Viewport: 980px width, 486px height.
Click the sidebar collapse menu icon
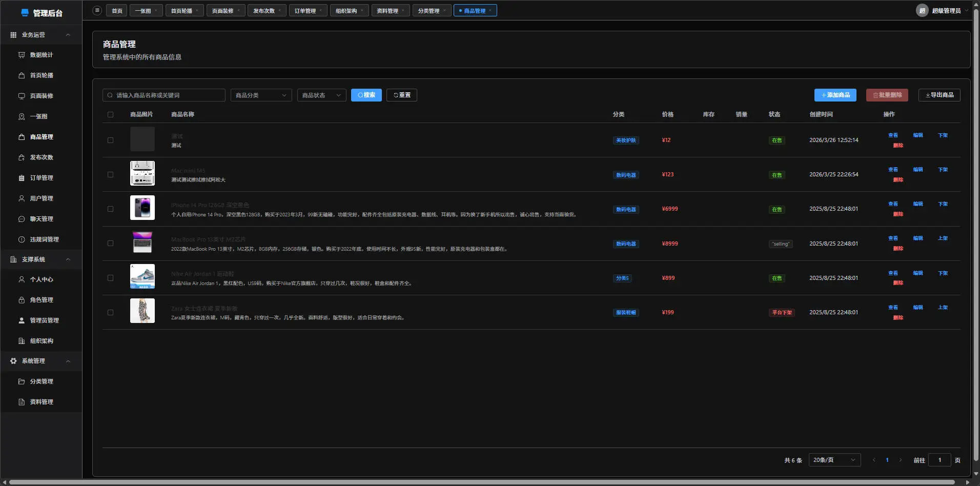click(97, 10)
